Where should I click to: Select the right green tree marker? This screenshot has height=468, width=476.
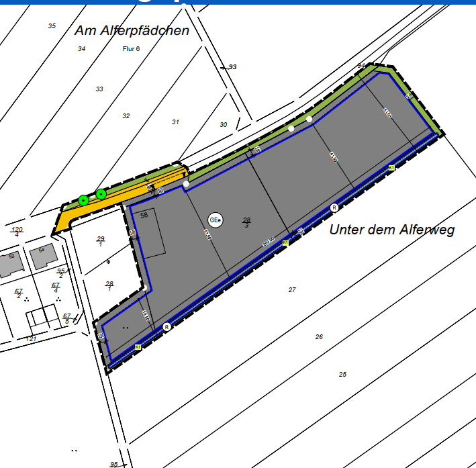pos(101,194)
